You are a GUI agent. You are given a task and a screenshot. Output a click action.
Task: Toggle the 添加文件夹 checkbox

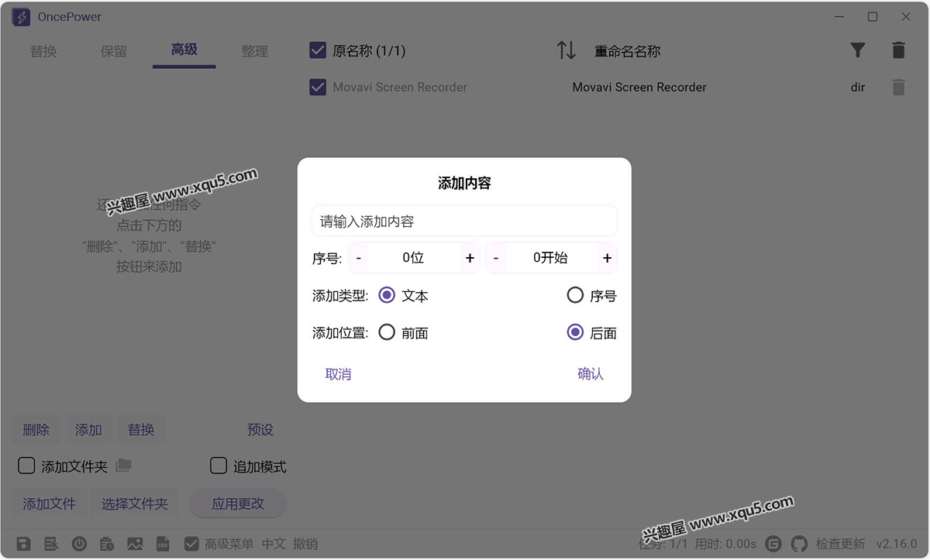click(26, 466)
